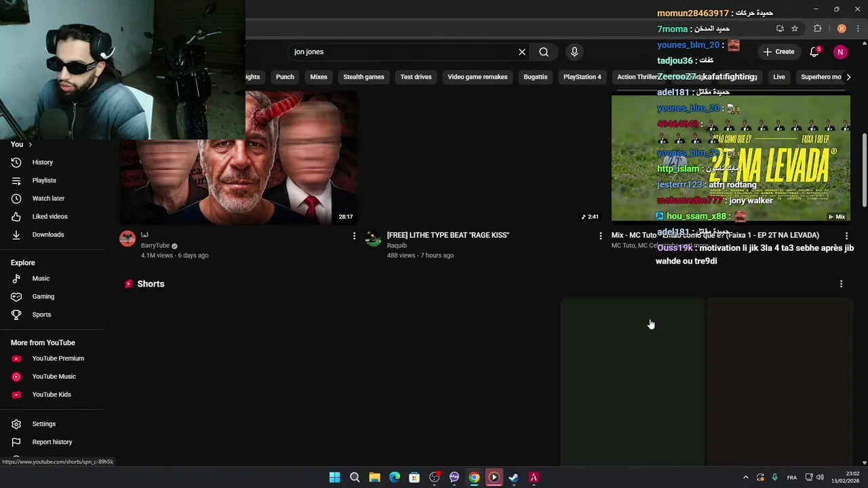
Task: Open Windows taskbar search
Action: click(x=355, y=478)
